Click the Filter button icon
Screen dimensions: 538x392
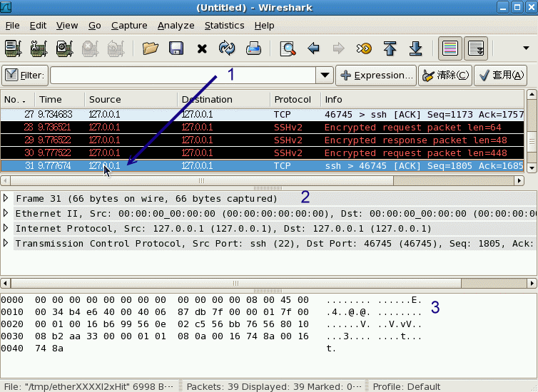[x=25, y=76]
